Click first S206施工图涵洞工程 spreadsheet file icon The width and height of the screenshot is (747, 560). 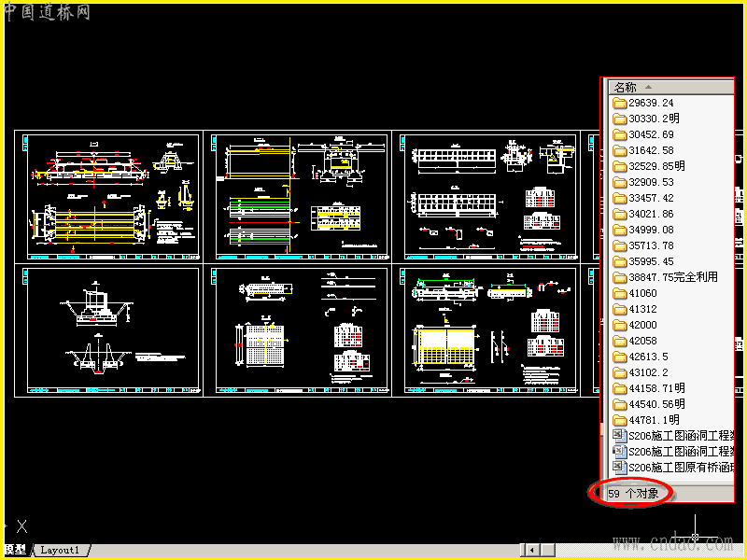619,435
